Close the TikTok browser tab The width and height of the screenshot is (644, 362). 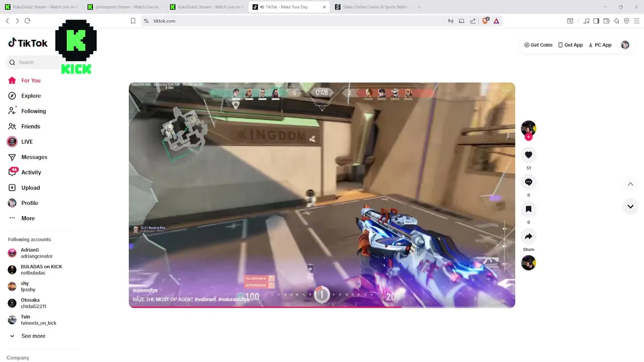[x=324, y=7]
